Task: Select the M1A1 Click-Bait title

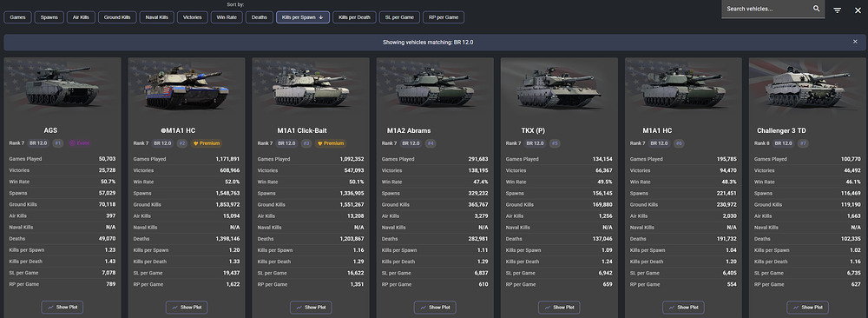Action: (302, 130)
